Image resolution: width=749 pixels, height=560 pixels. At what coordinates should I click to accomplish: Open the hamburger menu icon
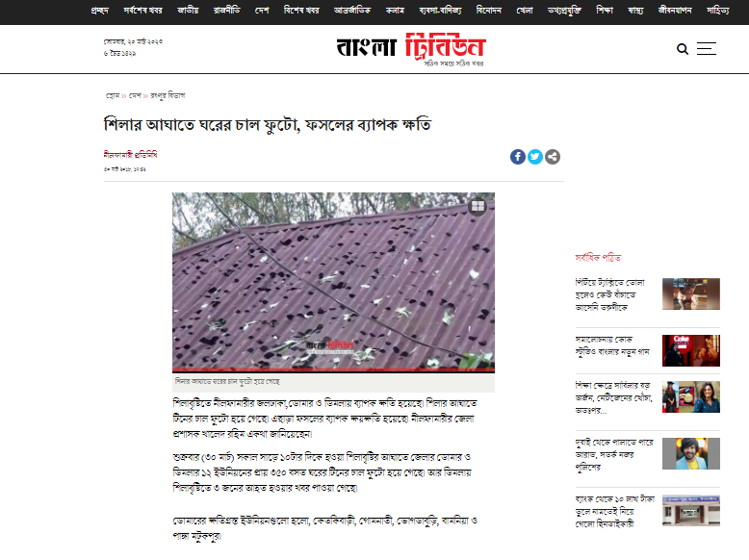[706, 49]
